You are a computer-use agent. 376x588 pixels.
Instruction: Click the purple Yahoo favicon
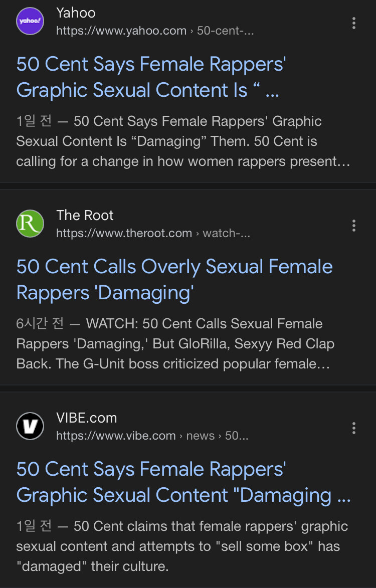click(30, 21)
